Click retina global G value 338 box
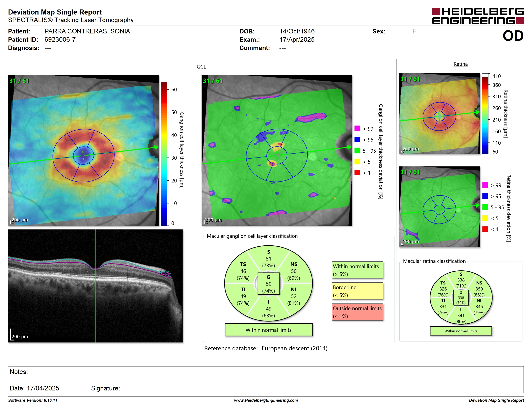The height and width of the screenshot is (411, 532). pos(461,298)
